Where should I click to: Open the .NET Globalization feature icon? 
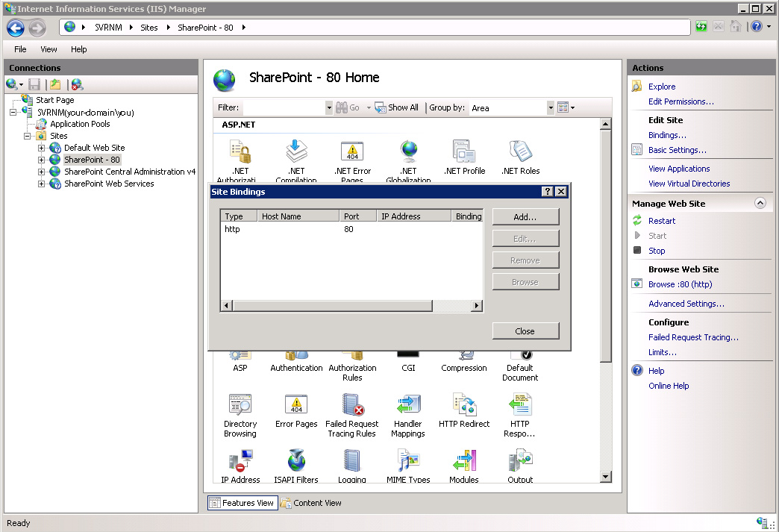(x=408, y=151)
